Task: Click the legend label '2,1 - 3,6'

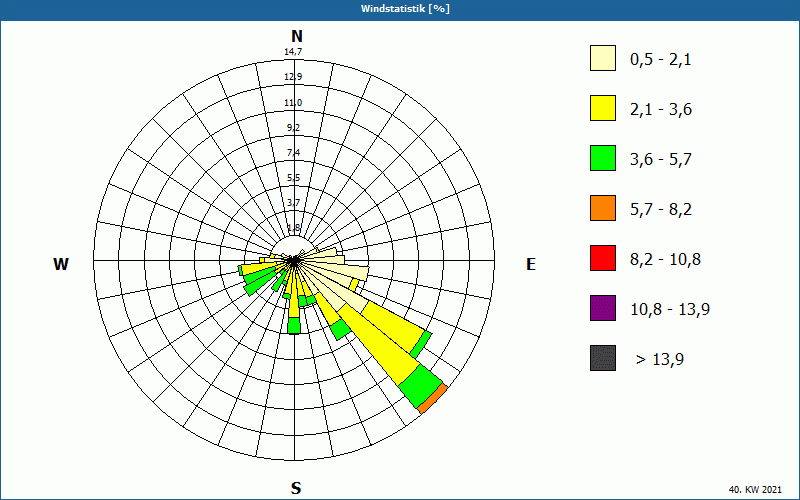Action: click(661, 110)
